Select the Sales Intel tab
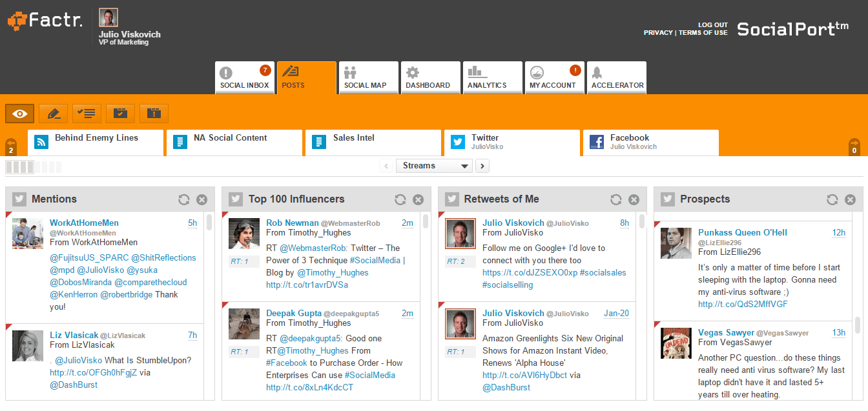868x411 pixels. coord(373,143)
